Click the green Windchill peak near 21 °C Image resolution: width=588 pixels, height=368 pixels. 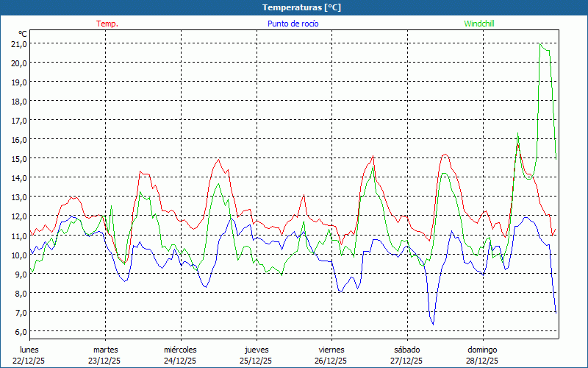click(541, 45)
